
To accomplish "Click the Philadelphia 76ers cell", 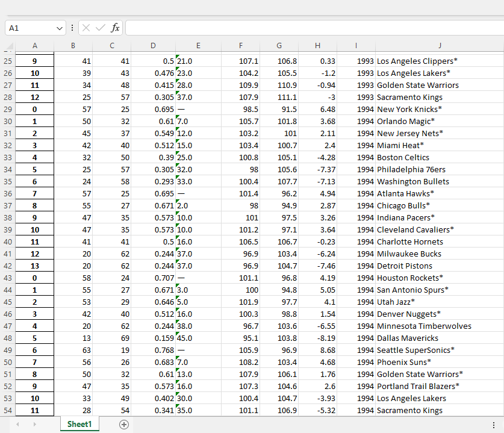I will click(440, 169).
